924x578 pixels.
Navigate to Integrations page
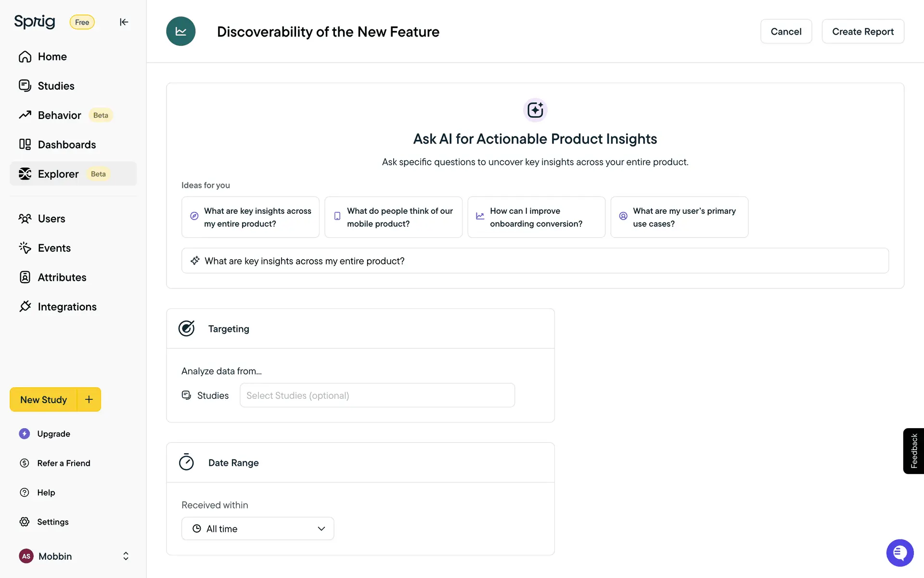[67, 307]
